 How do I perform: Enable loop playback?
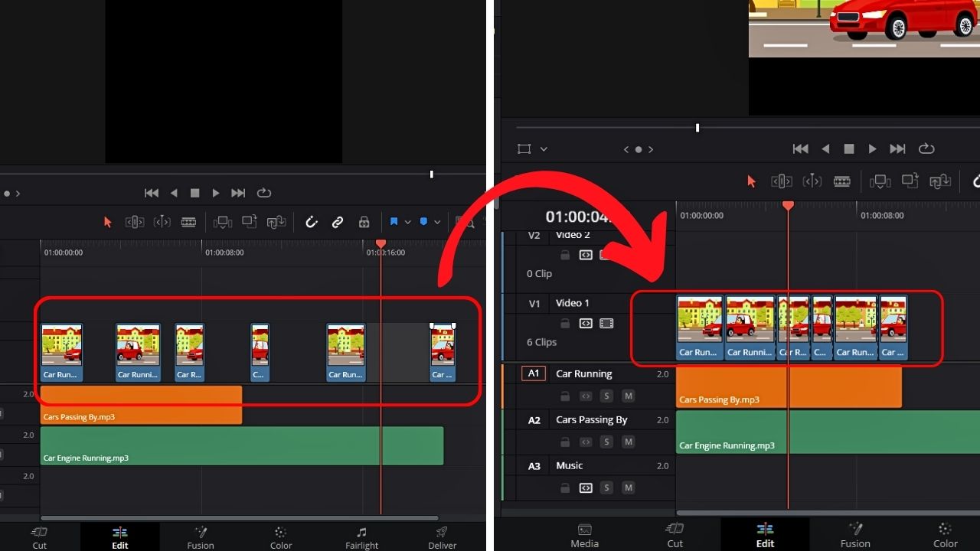click(264, 193)
